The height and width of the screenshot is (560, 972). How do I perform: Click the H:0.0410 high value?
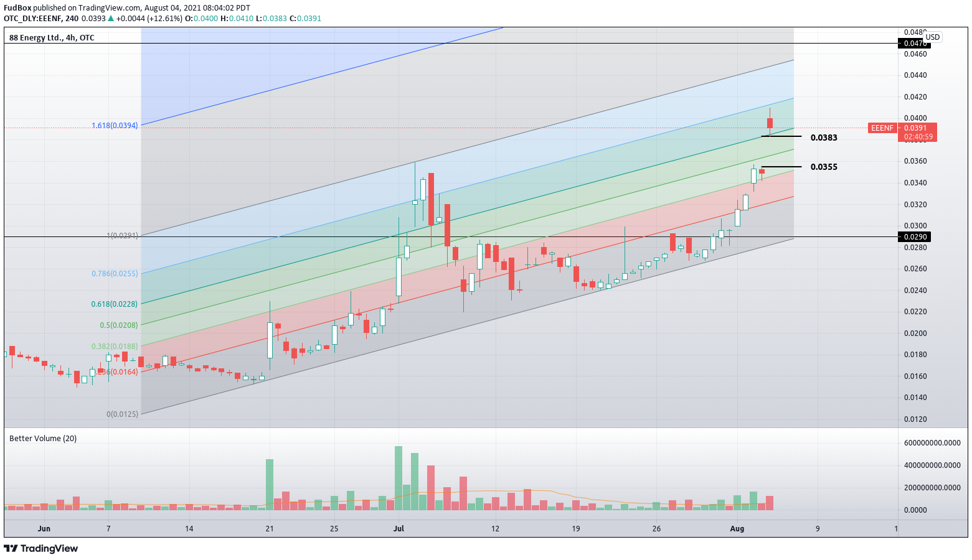237,19
